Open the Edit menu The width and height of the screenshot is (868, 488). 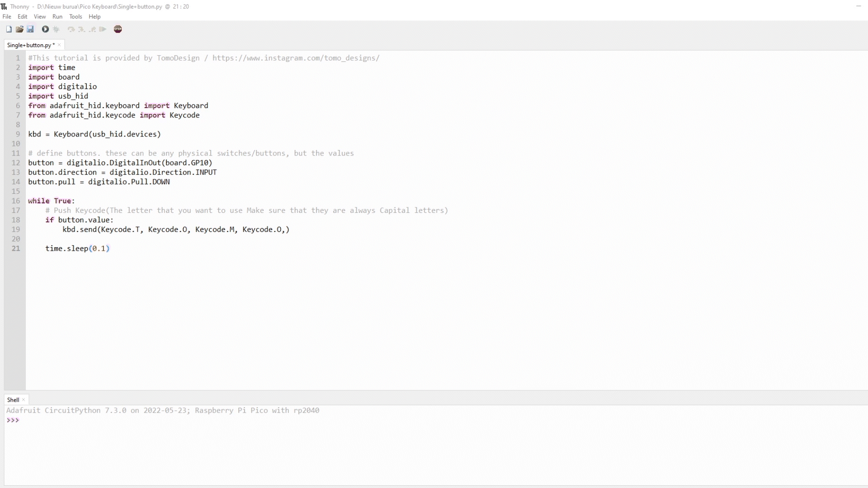22,17
